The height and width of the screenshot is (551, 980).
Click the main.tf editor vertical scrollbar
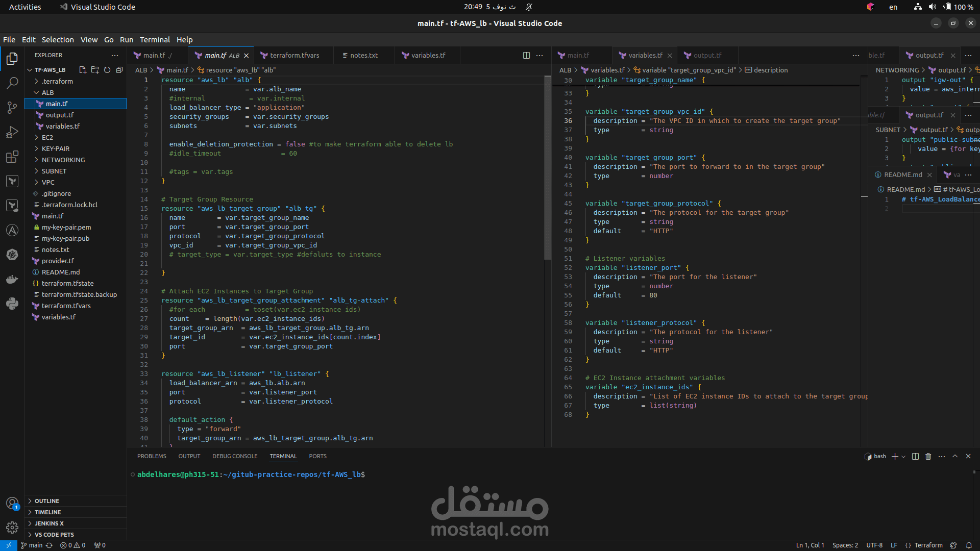548,168
